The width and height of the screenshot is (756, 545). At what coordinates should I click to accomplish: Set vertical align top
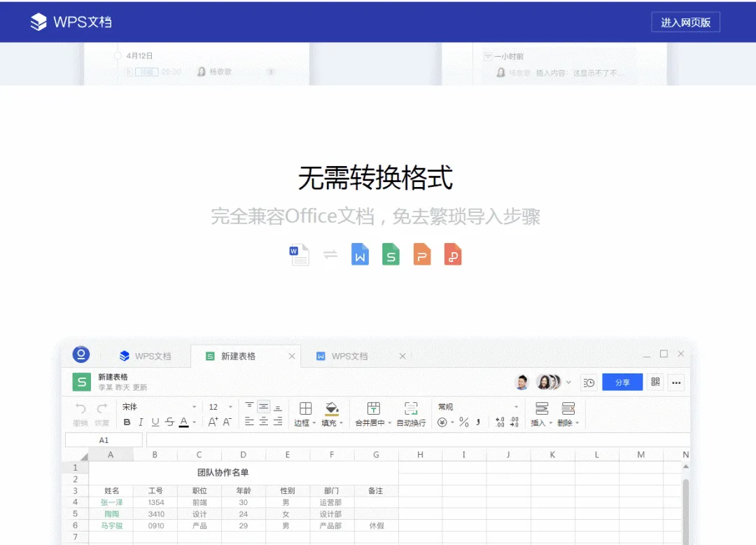click(249, 406)
